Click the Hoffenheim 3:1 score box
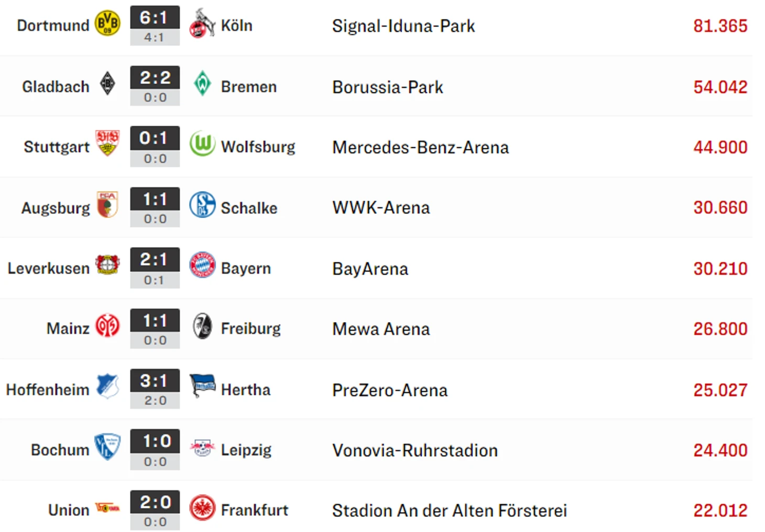 (x=155, y=381)
